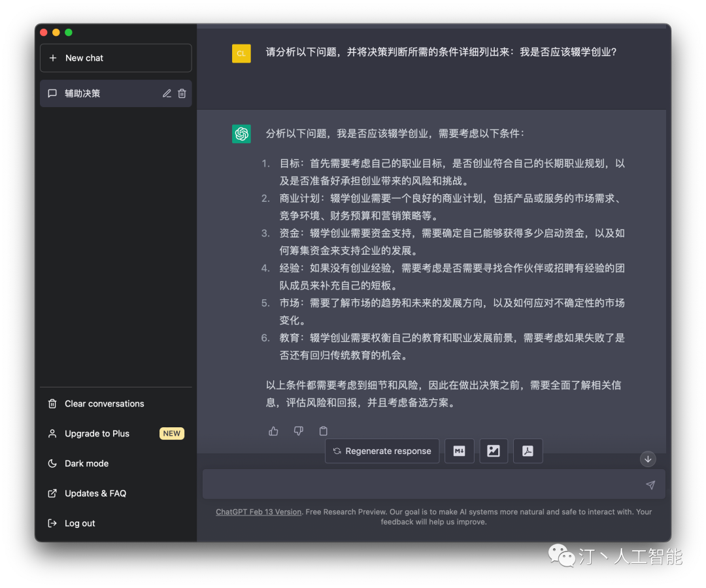
Task: Click the chat bubble icon beside 辅助决策
Action: pyautogui.click(x=52, y=93)
